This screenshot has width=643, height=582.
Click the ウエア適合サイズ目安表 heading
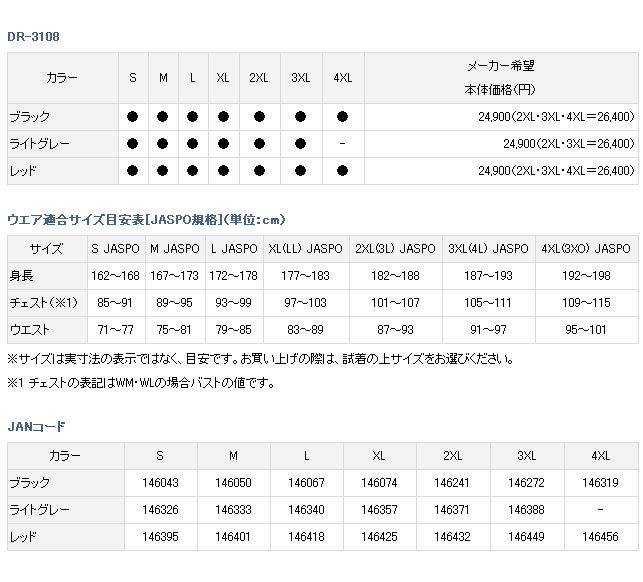click(146, 220)
